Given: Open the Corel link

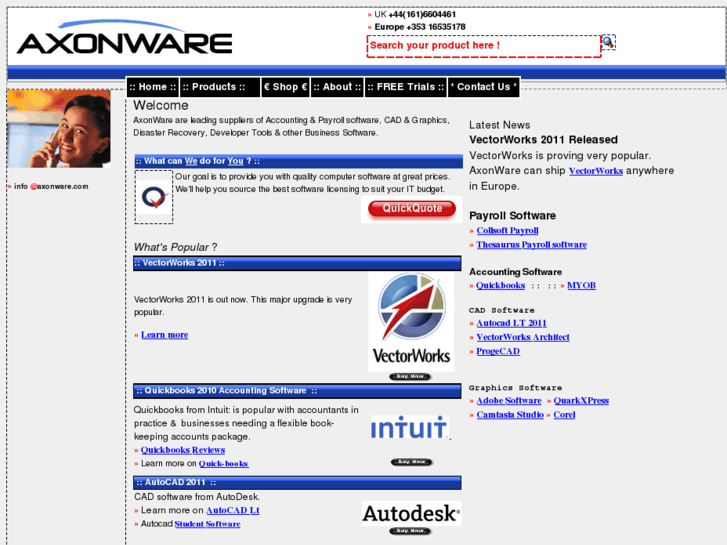Looking at the screenshot, I should [x=564, y=415].
